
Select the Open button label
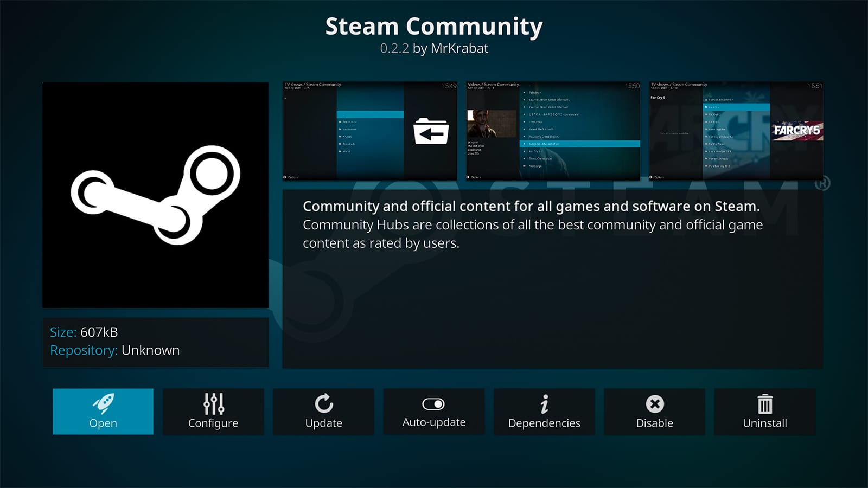click(103, 423)
